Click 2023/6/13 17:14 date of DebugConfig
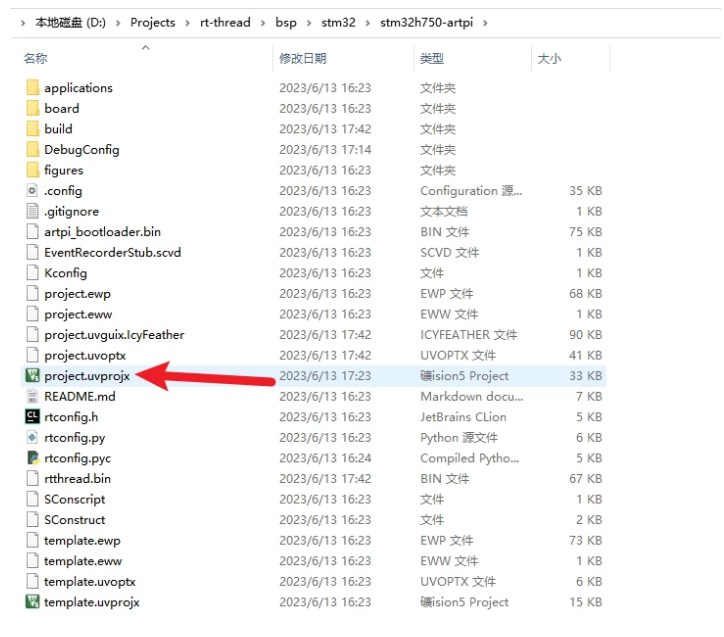724x637 pixels. [x=325, y=150]
